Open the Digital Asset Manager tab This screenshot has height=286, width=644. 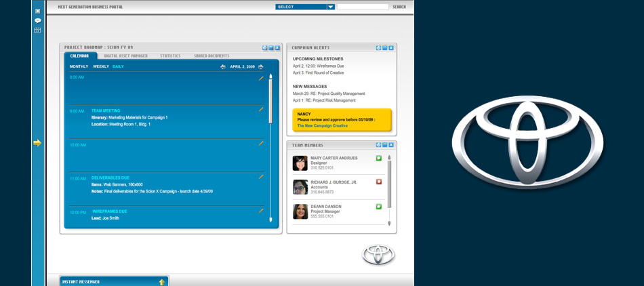tap(125, 56)
